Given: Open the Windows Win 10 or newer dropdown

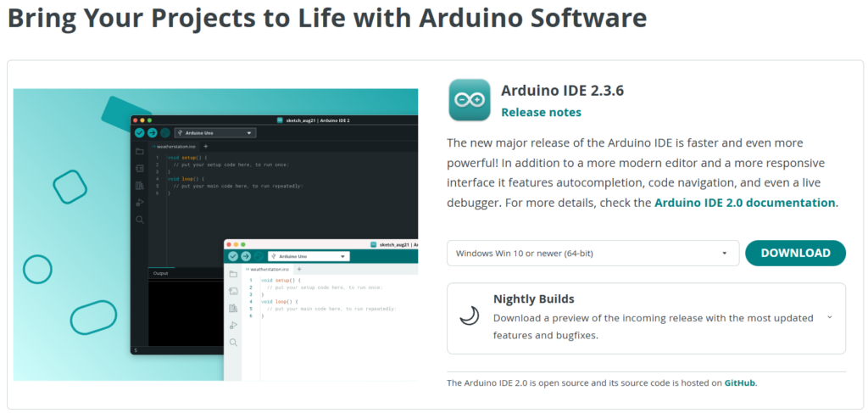Looking at the screenshot, I should 592,253.
